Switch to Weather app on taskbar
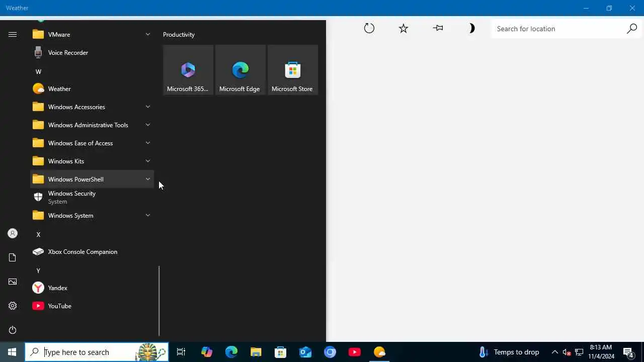The width and height of the screenshot is (644, 362). pos(379,352)
